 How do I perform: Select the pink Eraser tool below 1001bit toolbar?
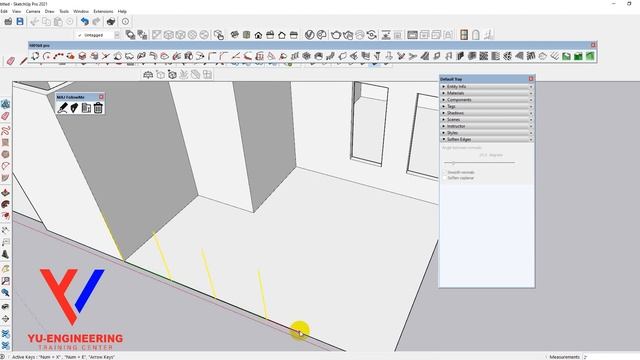point(11,61)
